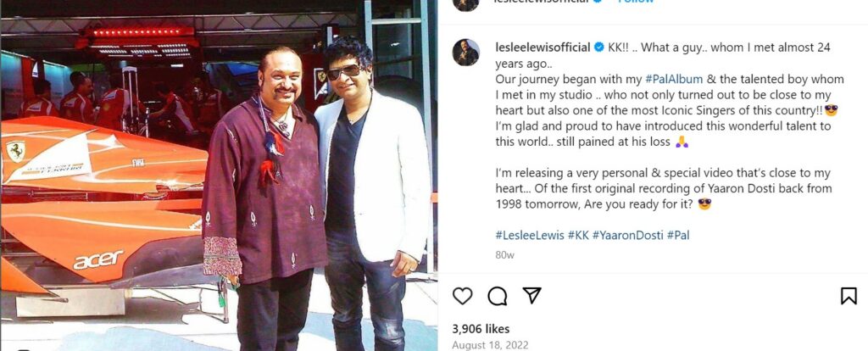Follow the #YaaronDosti hashtag link

point(628,236)
